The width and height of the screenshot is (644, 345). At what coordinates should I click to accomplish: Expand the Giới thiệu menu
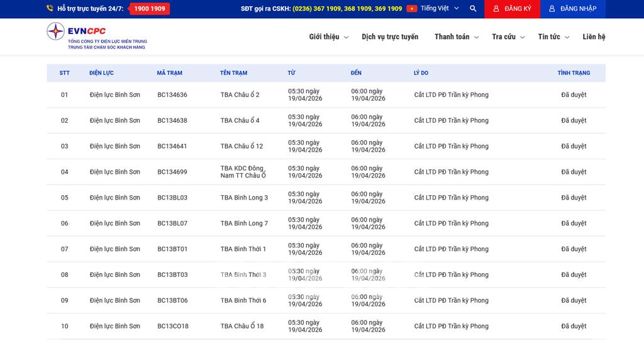328,37
